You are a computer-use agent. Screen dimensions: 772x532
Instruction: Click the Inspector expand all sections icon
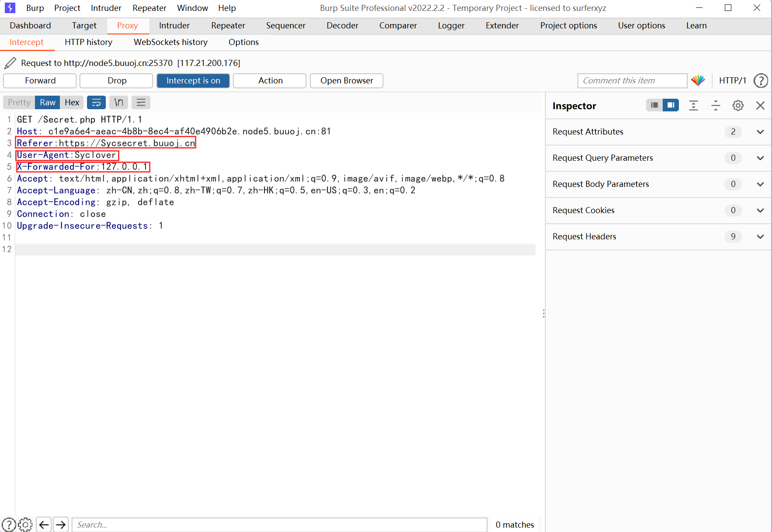693,105
